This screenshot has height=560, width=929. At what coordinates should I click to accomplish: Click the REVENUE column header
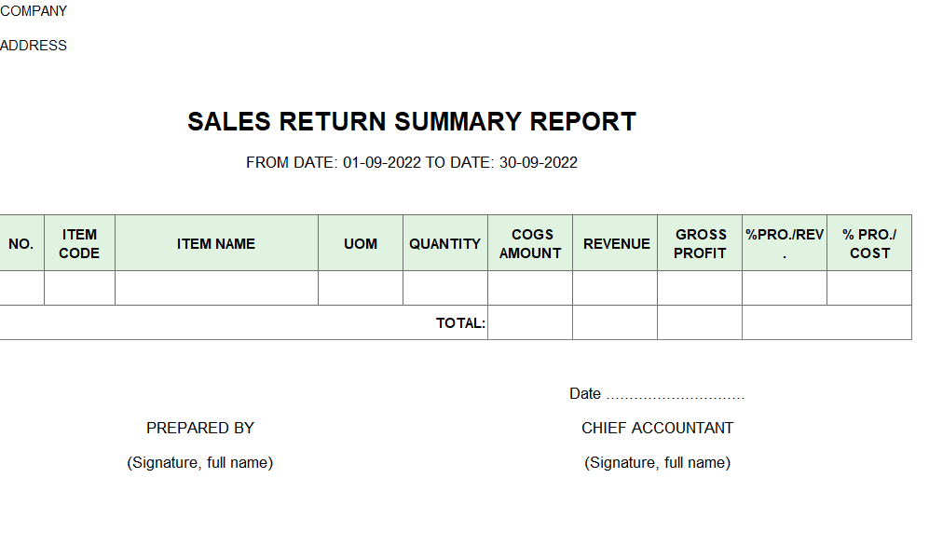point(615,243)
